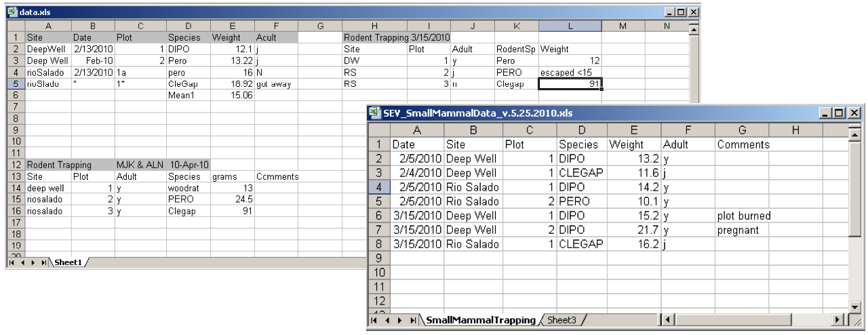Select the 'Feb-10' date cell
This screenshot has height=335, width=868.
[93, 60]
